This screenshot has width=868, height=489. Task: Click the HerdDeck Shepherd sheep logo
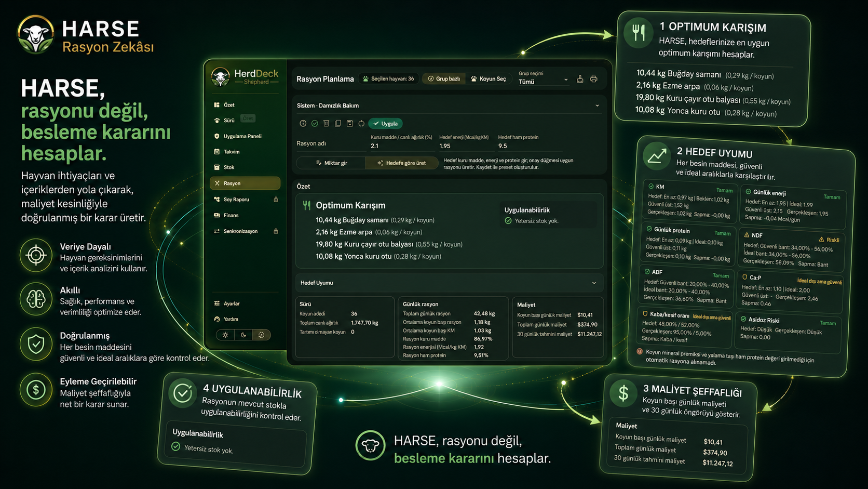tap(221, 77)
